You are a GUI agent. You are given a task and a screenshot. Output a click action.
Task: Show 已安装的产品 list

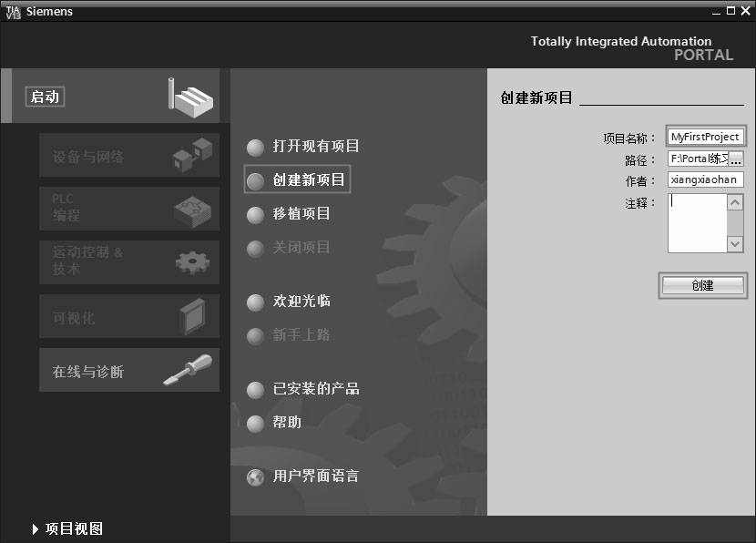(x=316, y=389)
